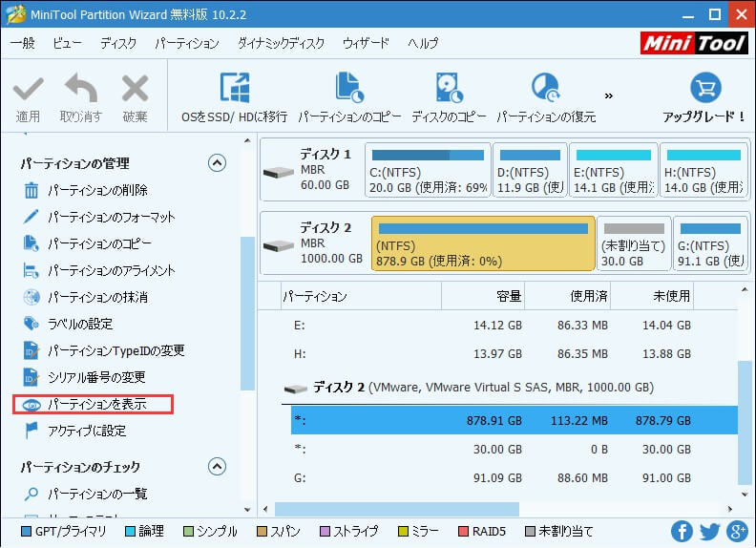This screenshot has height=548, width=756.
Task: Select the 未割り当て 30.0 GB block
Action: tap(634, 243)
